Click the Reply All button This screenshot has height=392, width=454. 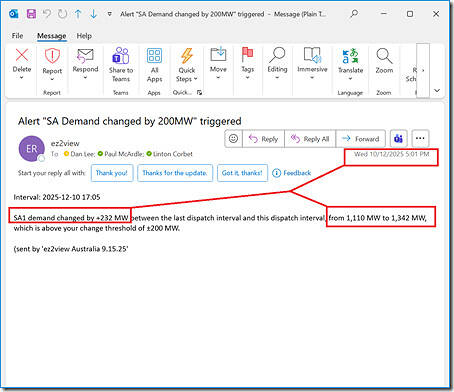(x=310, y=139)
